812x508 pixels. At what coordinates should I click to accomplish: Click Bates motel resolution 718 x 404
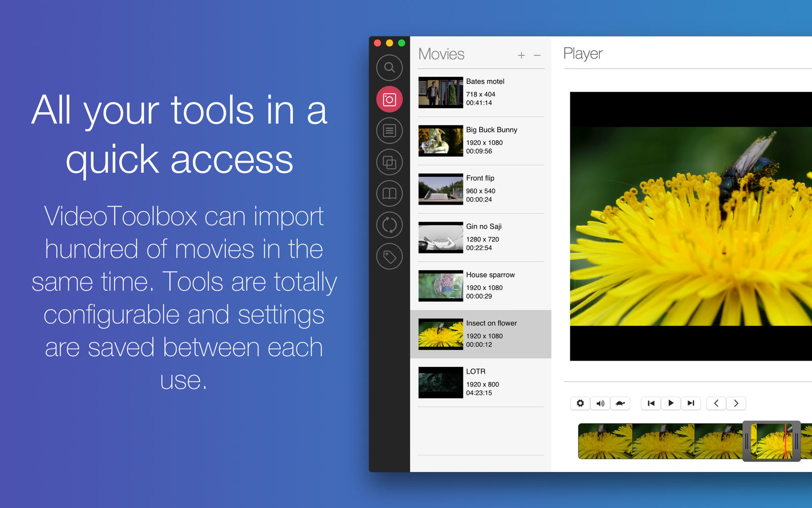coord(480,94)
